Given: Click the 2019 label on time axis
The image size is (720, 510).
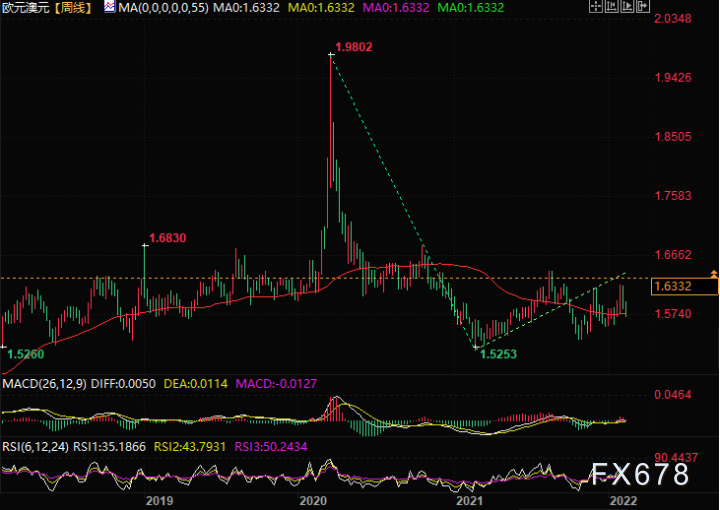Looking at the screenshot, I should pyautogui.click(x=159, y=501).
